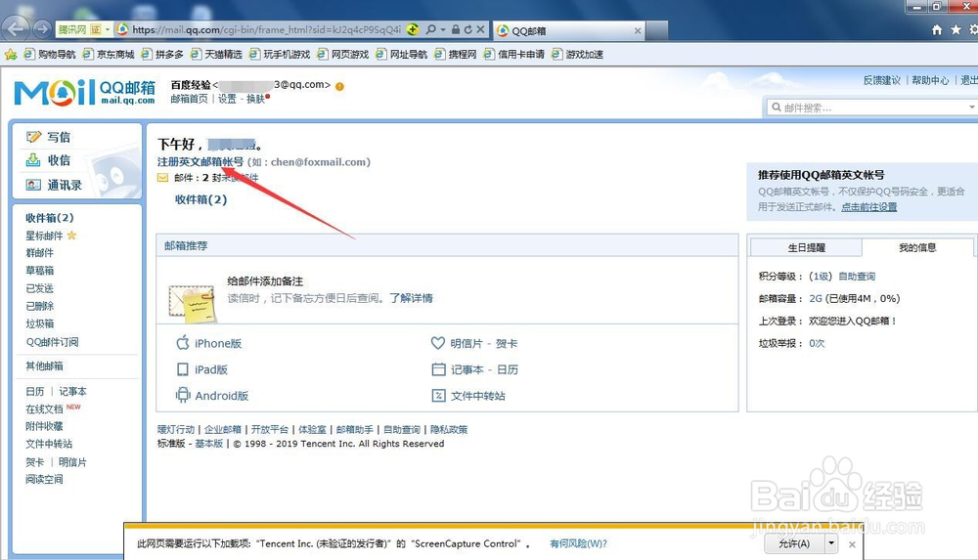This screenshot has height=560, width=978.
Task: Open 在线文档 in sidebar
Action: coord(44,409)
